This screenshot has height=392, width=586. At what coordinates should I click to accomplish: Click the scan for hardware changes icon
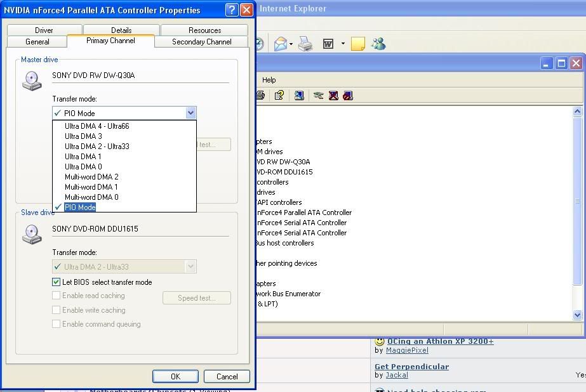299,96
